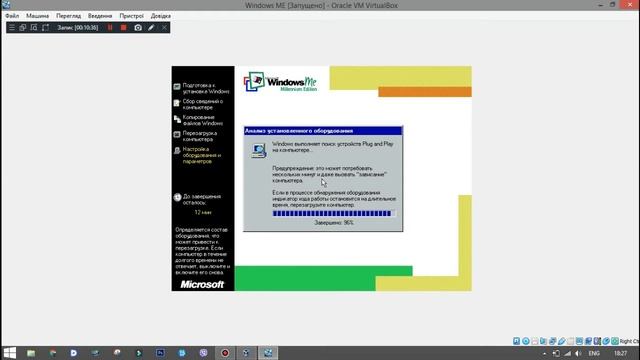Screen dimensions: 640x360
Task: Open the Перегляд menu
Action: (69, 16)
